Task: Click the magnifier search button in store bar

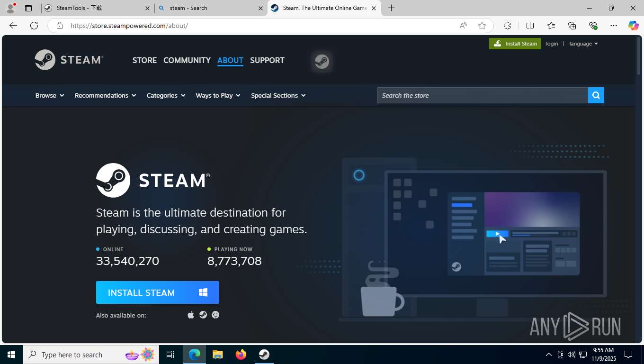Action: click(596, 95)
